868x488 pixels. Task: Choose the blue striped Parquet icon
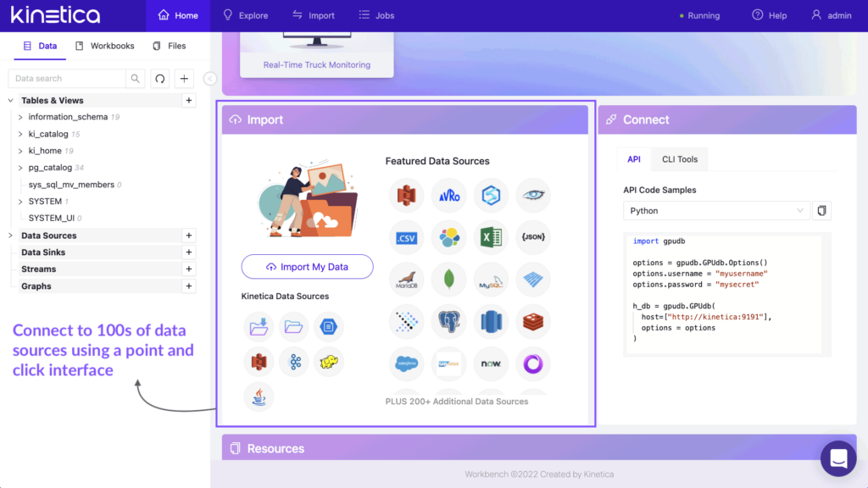pyautogui.click(x=533, y=280)
